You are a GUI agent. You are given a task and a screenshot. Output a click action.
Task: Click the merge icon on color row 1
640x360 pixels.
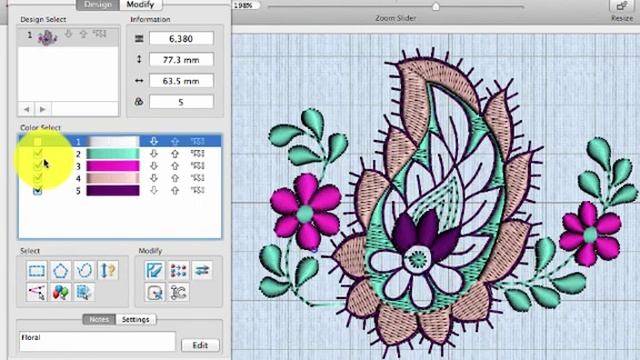(198, 141)
